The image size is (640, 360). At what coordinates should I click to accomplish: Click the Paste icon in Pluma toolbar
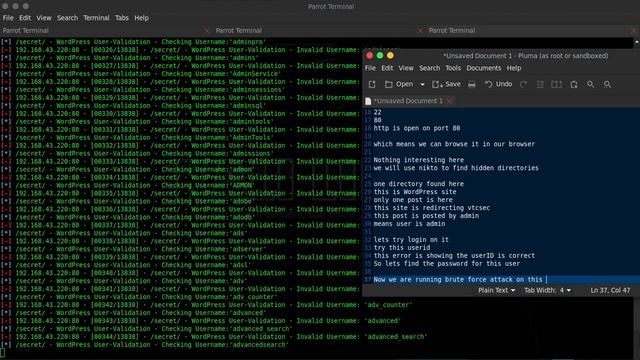574,84
